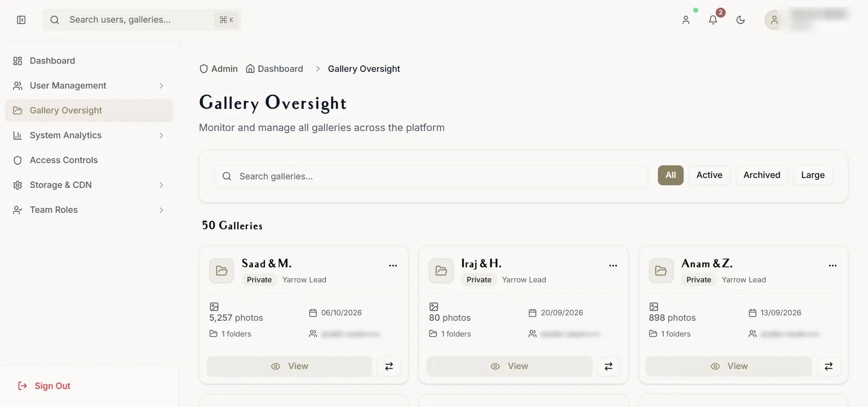Click the Iraj & H. folder icon
The height and width of the screenshot is (407, 868).
pyautogui.click(x=441, y=271)
